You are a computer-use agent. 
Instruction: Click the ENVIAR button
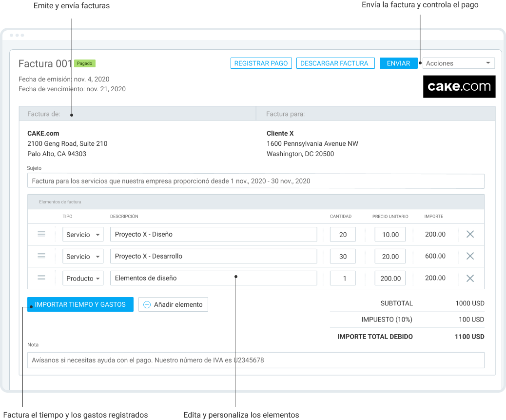click(398, 63)
